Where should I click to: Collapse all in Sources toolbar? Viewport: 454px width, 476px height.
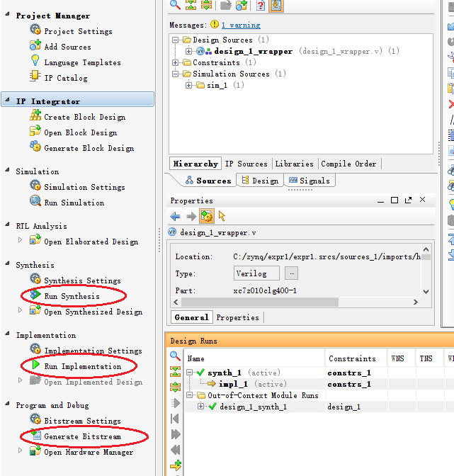pos(191,6)
